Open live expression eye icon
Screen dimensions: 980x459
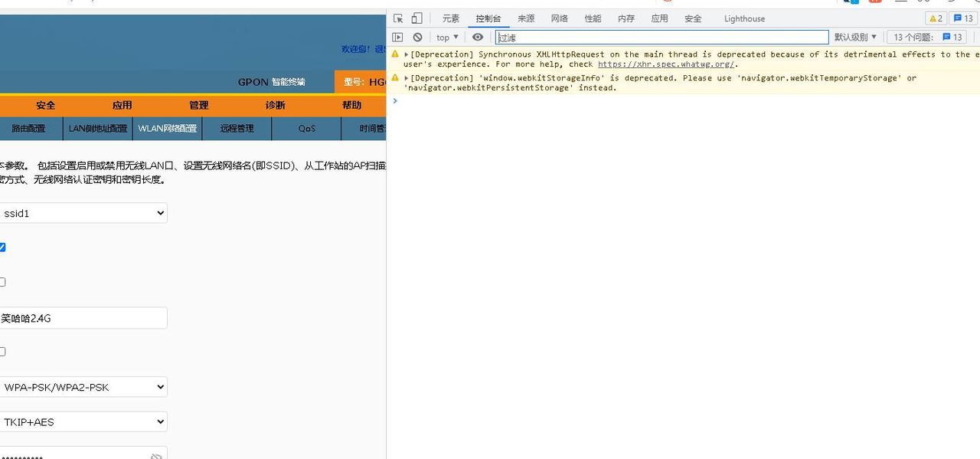click(x=478, y=37)
